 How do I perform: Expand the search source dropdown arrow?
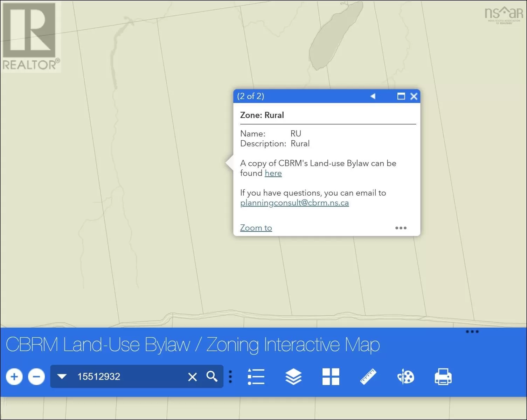pyautogui.click(x=62, y=377)
